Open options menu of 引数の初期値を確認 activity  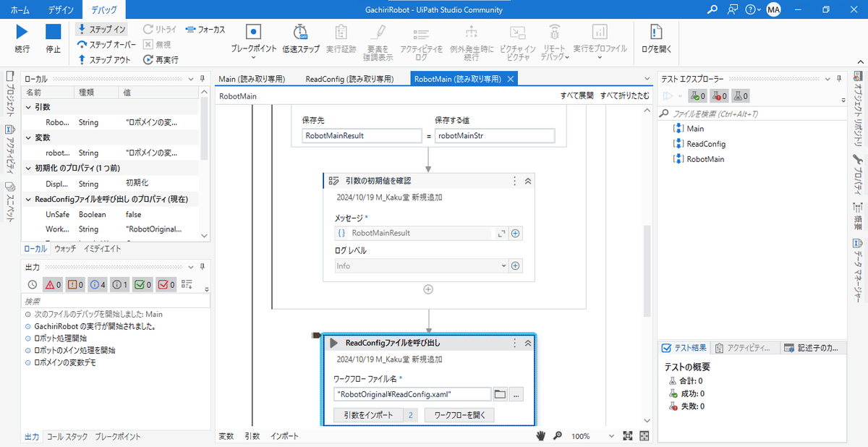point(515,182)
